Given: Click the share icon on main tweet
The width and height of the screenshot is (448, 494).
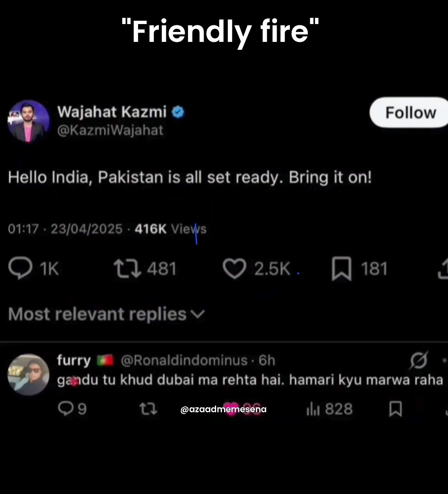Looking at the screenshot, I should (443, 268).
